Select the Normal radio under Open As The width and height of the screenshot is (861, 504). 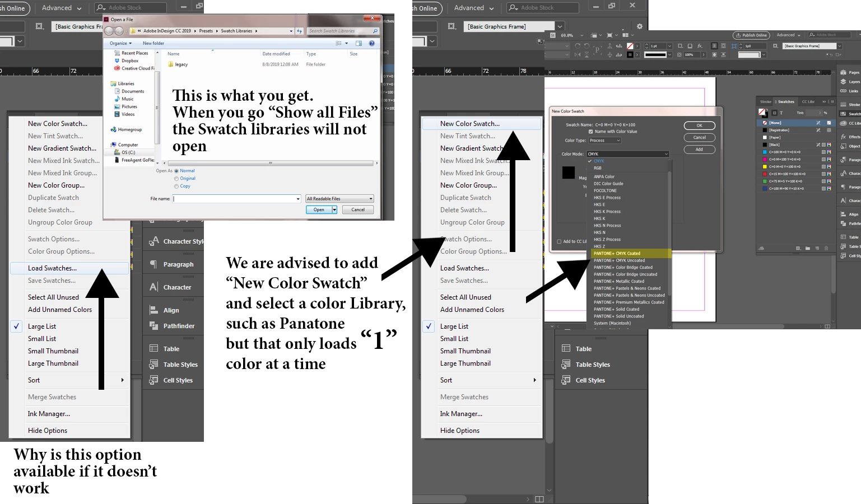(x=176, y=171)
